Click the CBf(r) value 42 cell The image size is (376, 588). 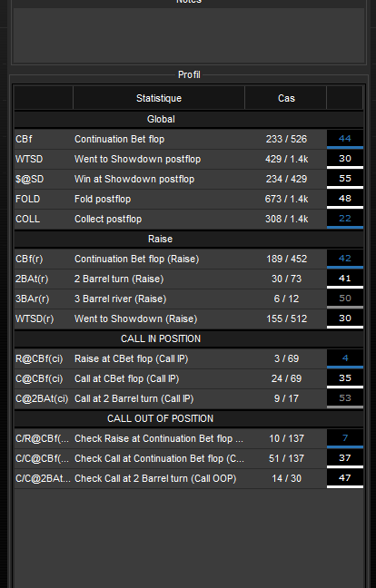pos(345,259)
